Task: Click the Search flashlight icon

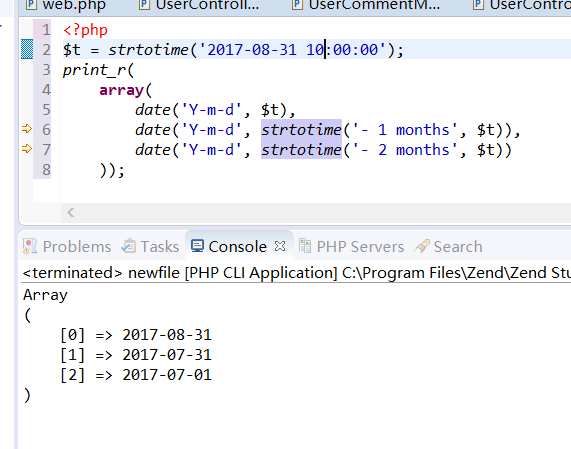Action: coord(422,246)
